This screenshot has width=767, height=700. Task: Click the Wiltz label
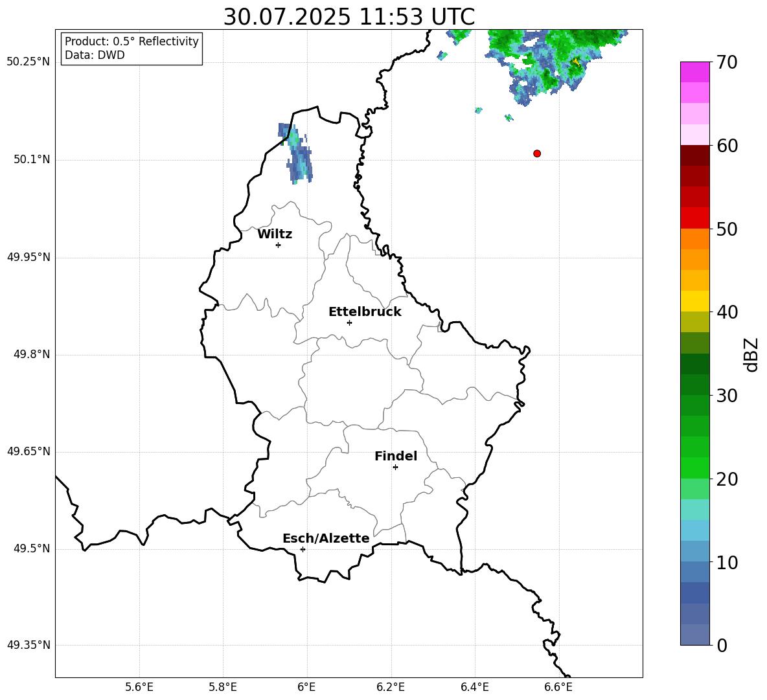[275, 234]
